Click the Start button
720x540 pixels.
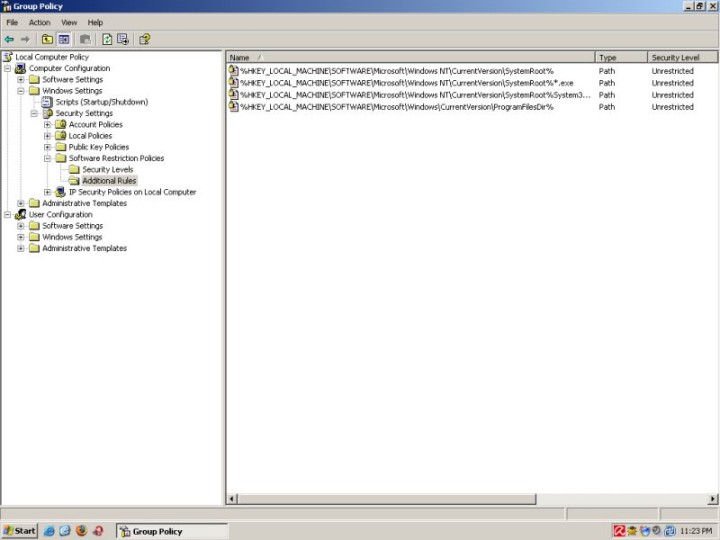20,531
